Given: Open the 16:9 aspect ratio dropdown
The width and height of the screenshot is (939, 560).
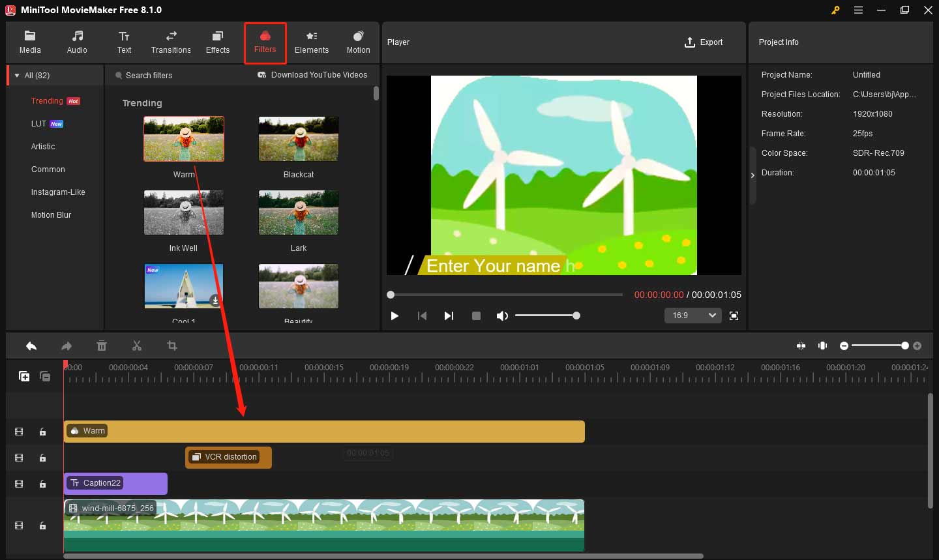Looking at the screenshot, I should click(x=693, y=316).
